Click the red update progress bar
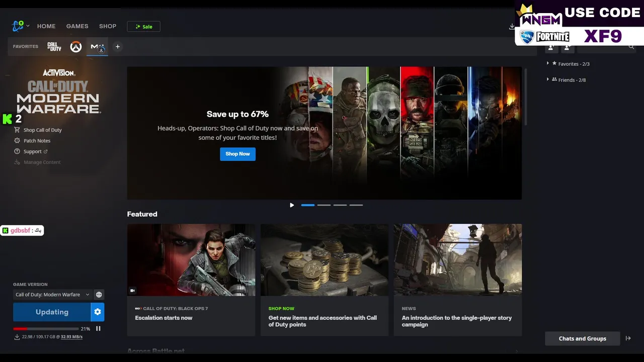This screenshot has height=362, width=644. [x=46, y=329]
